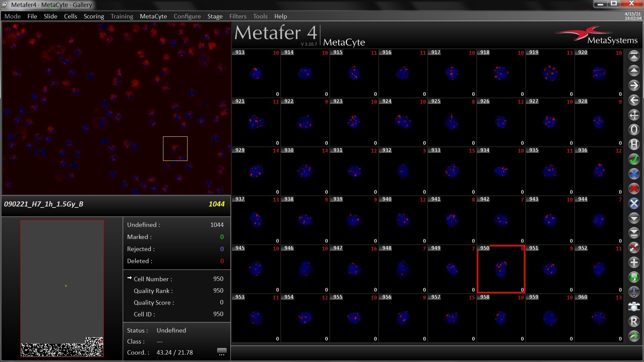Select cell thumbnail 932
644x362 pixels.
click(403, 171)
